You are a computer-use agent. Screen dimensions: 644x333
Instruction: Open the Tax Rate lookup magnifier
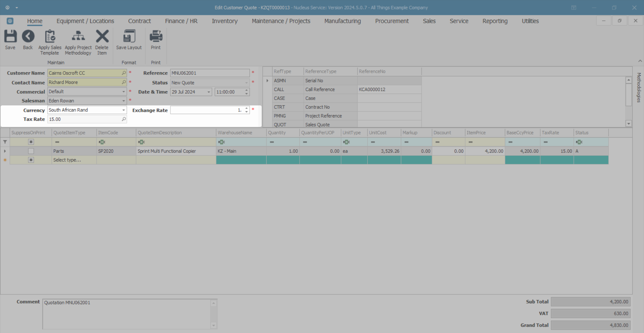[124, 119]
